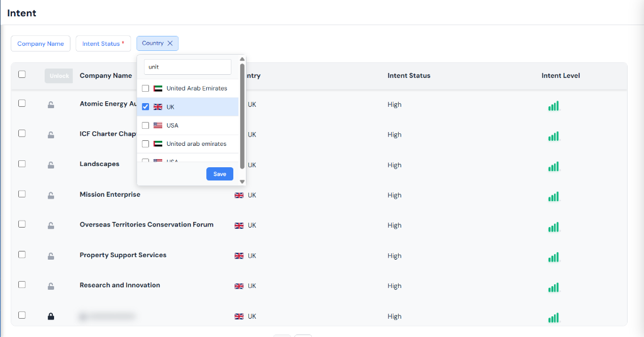Check the USA country filter checkbox
The width and height of the screenshot is (644, 337).
click(x=145, y=125)
